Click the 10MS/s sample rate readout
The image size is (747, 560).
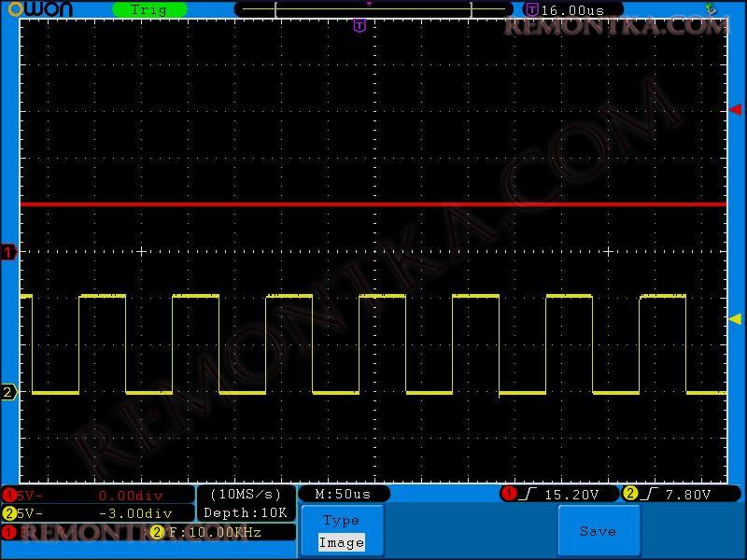[x=246, y=494]
